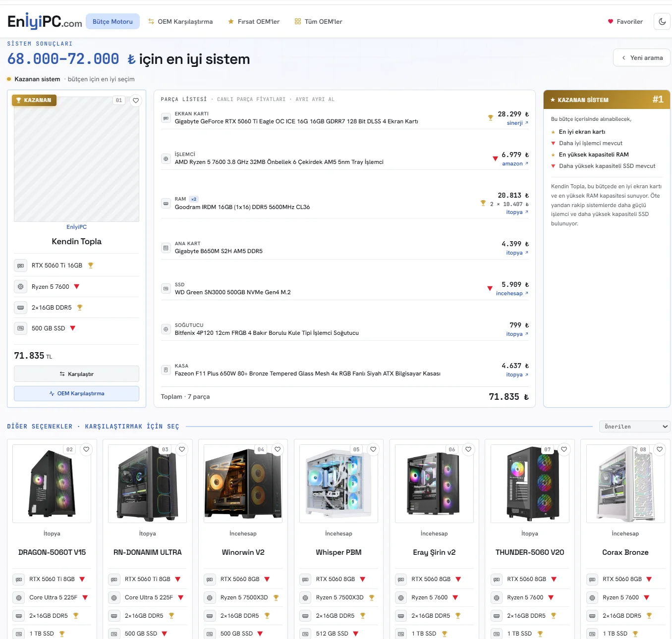Image resolution: width=672 pixels, height=639 pixels.
Task: Open the Eray Şirin v2 case image
Action: [434, 483]
